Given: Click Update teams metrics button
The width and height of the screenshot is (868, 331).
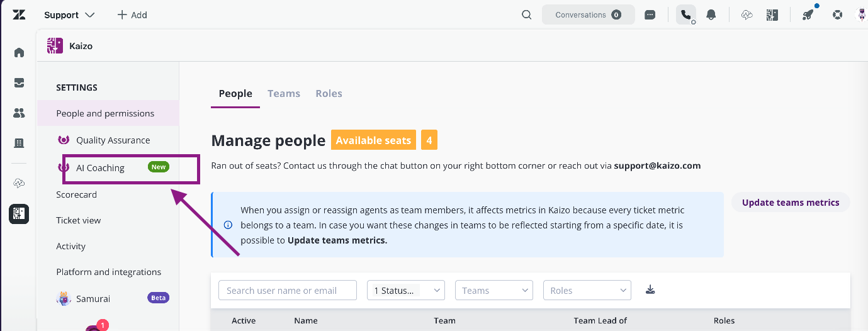Looking at the screenshot, I should (x=791, y=203).
